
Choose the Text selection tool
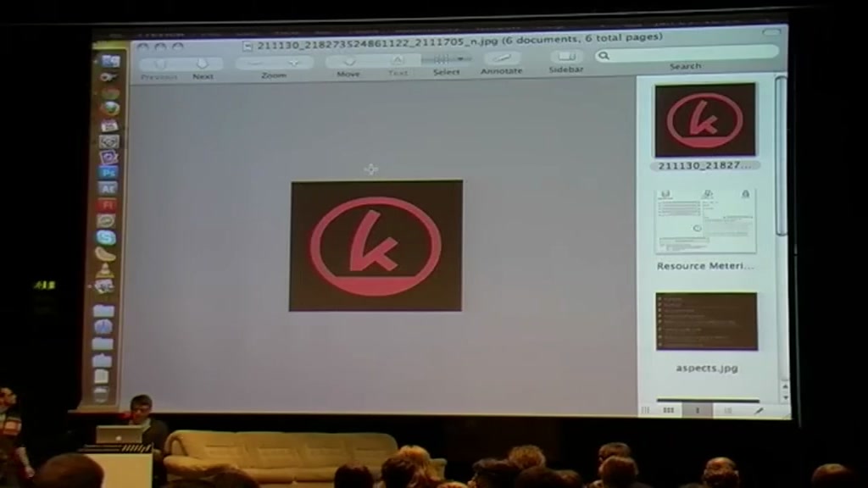(x=398, y=60)
